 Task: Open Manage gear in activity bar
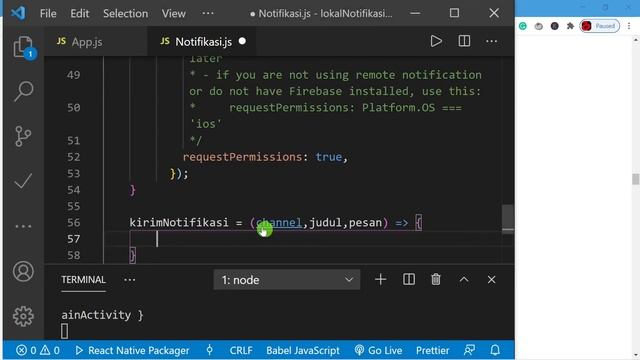tap(23, 316)
